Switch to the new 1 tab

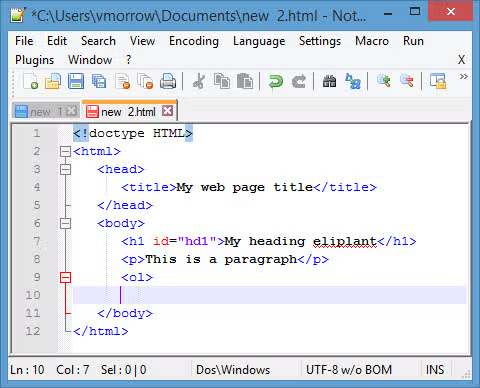[x=46, y=112]
